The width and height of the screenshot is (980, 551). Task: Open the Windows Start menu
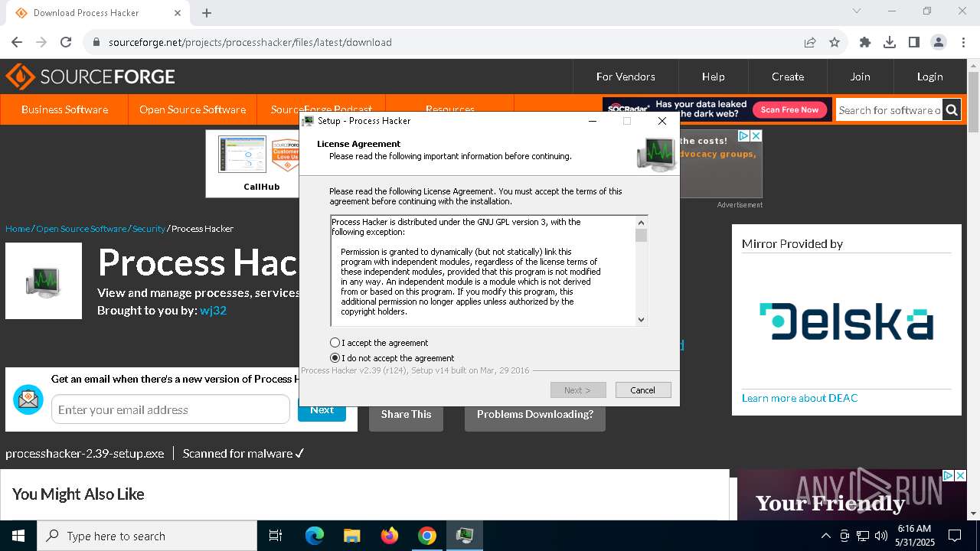18,536
